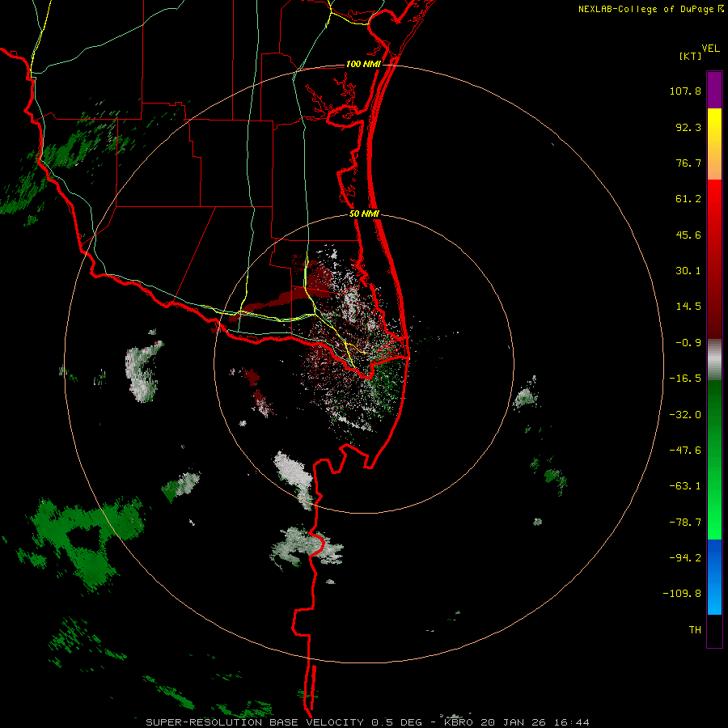Pick the purple segment of the color bar
The height and width of the screenshot is (728, 728).
tap(714, 90)
